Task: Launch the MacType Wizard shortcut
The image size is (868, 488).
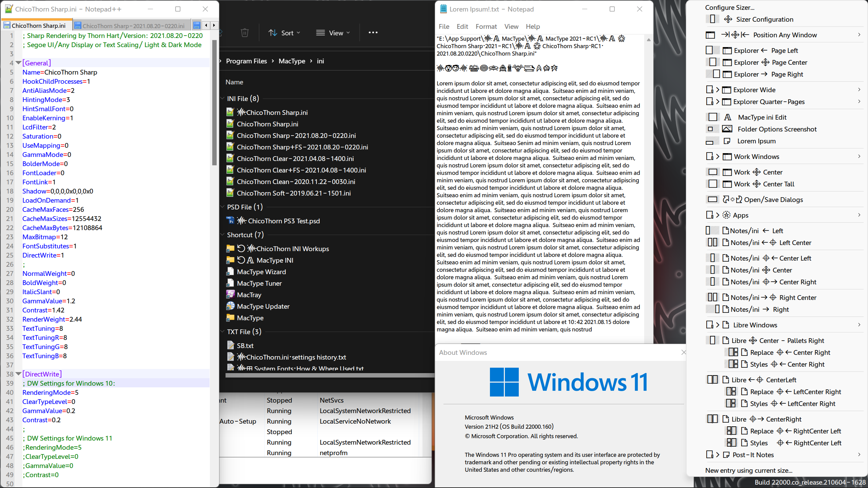Action: (x=261, y=272)
